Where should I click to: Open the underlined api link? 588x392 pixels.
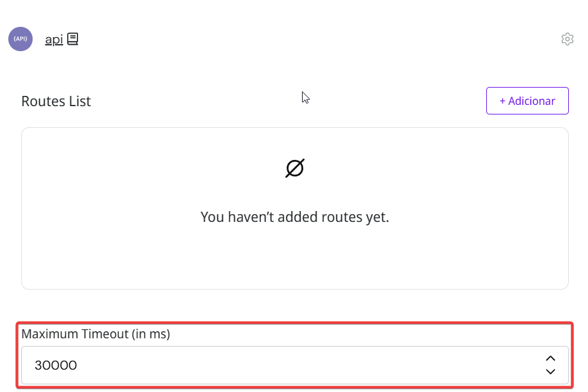coord(54,40)
